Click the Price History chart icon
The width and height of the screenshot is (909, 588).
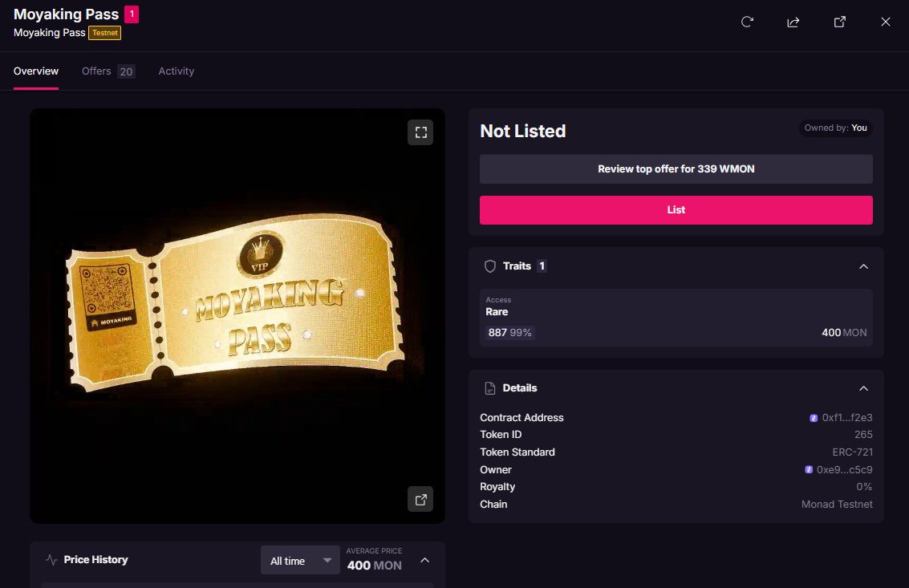(x=51, y=560)
